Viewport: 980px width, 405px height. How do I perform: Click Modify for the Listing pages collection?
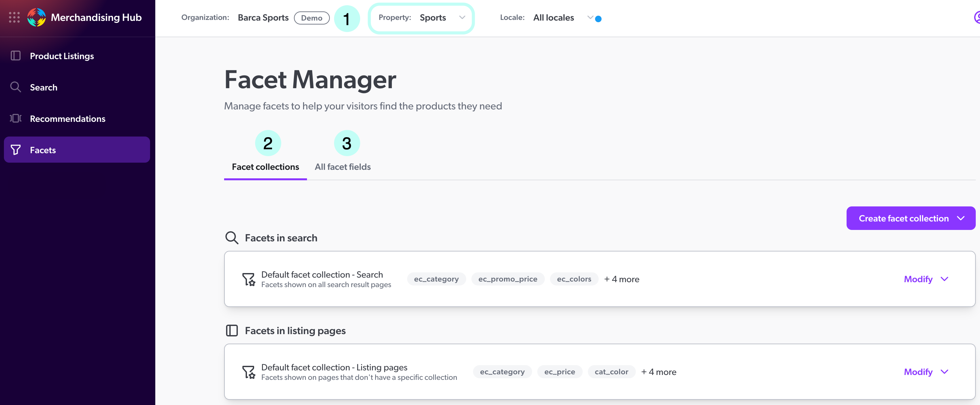click(918, 372)
